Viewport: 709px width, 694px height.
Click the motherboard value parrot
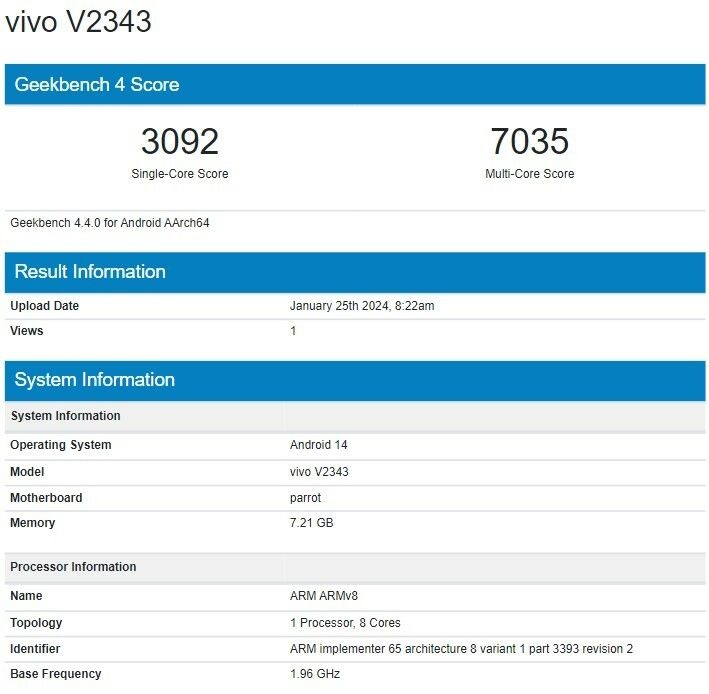(x=307, y=498)
